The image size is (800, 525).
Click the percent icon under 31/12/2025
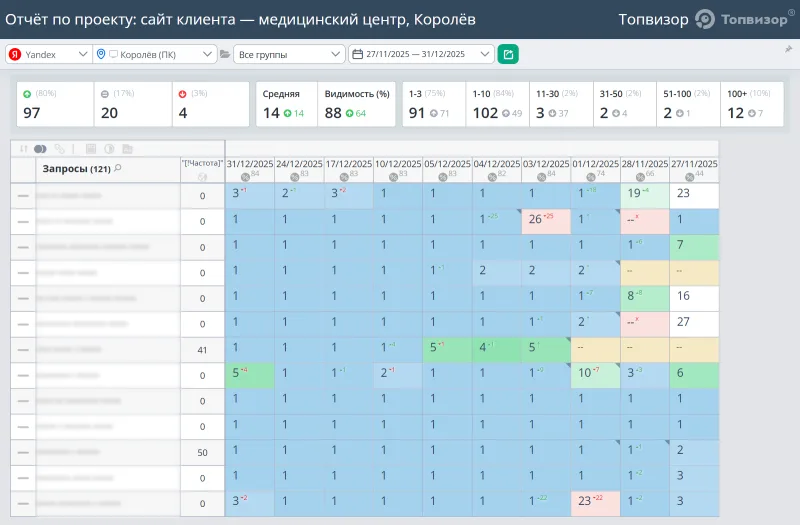[245, 177]
